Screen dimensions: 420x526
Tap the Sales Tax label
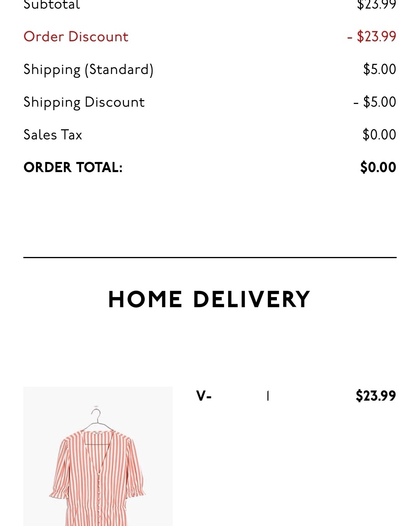(53, 135)
